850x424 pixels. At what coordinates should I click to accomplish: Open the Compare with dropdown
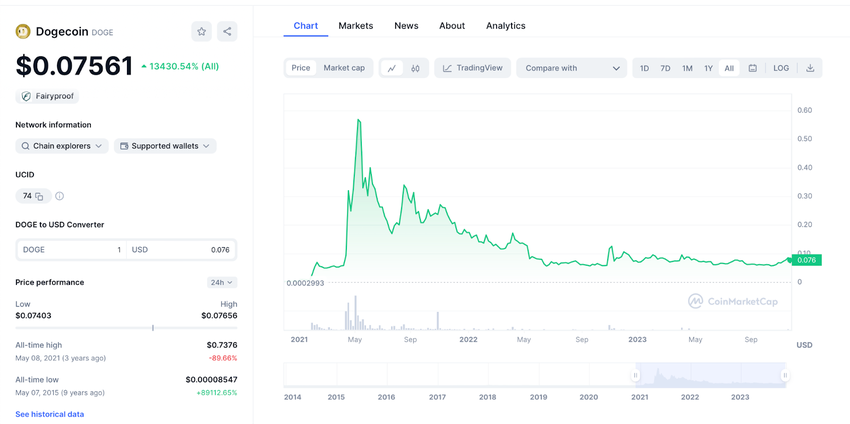coord(571,68)
